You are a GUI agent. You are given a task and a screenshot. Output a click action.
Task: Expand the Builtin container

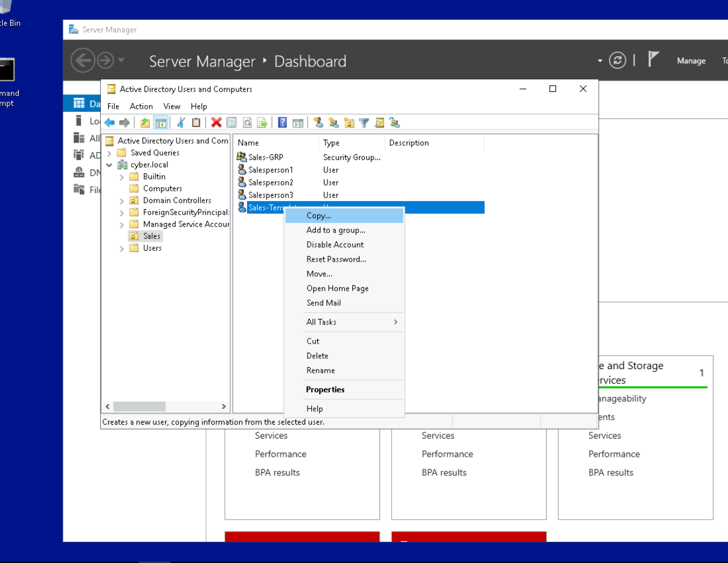pyautogui.click(x=121, y=177)
